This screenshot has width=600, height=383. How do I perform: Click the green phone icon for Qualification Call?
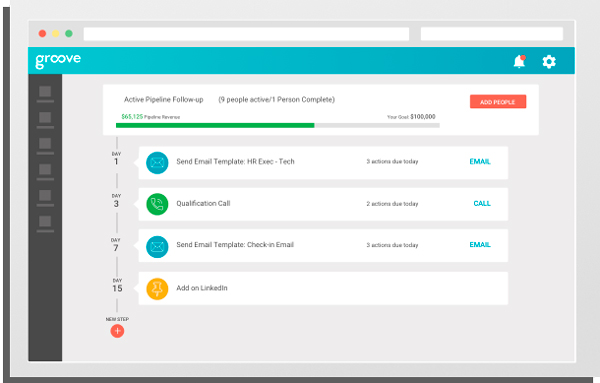[x=157, y=204]
